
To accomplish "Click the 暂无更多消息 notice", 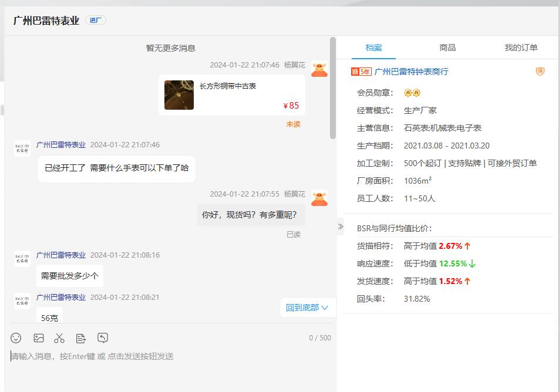I will click(x=171, y=48).
